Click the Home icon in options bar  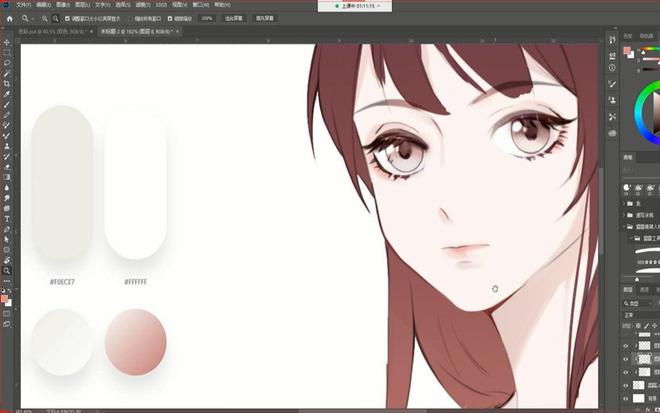point(8,18)
